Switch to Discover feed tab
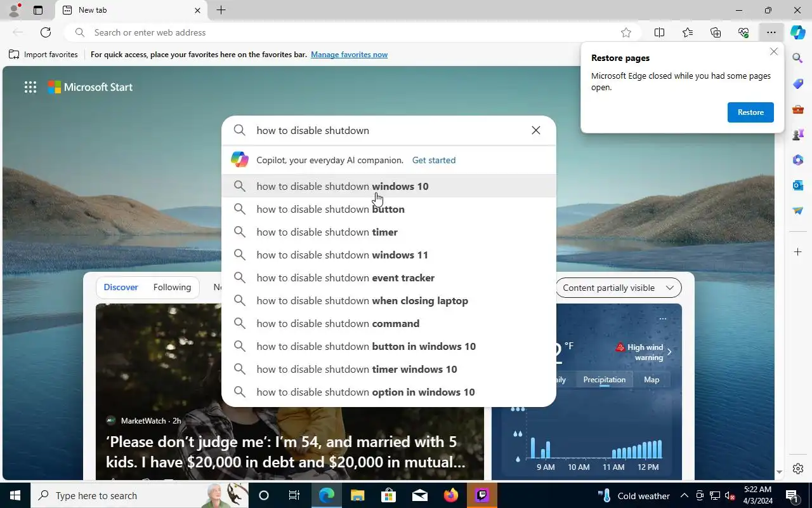812x508 pixels. coord(121,288)
